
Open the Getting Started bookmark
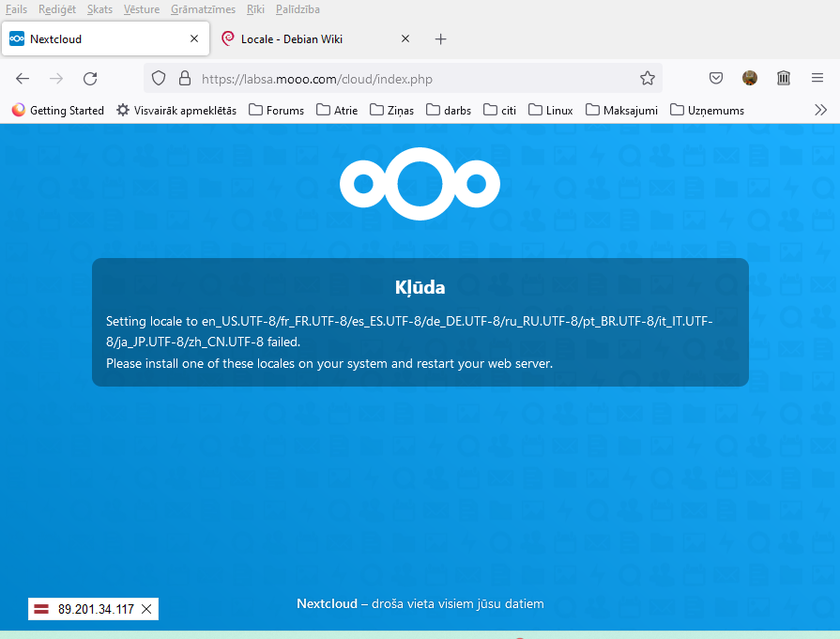(x=58, y=110)
